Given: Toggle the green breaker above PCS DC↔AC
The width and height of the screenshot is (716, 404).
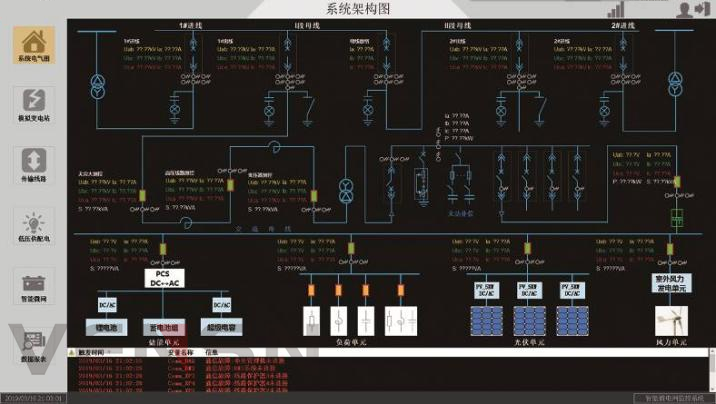Looking at the screenshot, I should pyautogui.click(x=163, y=249).
